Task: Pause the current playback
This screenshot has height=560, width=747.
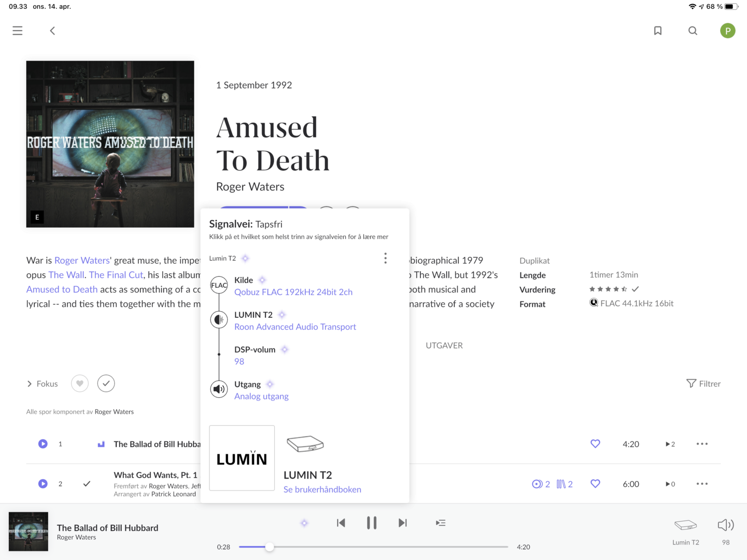Action: 372,523
